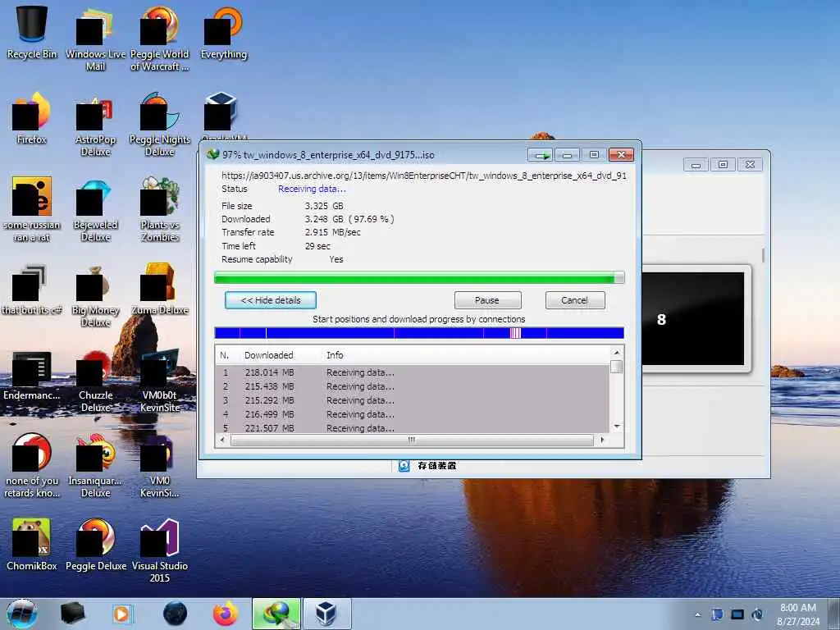Click connection list scroll-right arrow
840x630 pixels.
click(602, 440)
